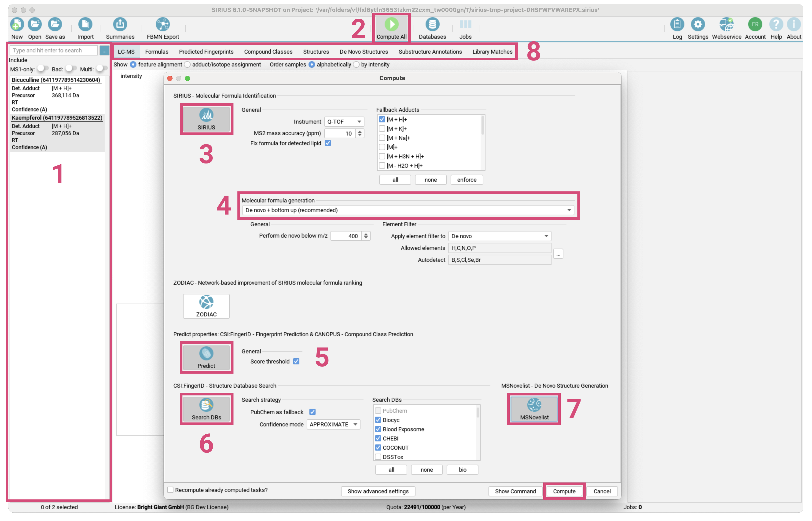
Task: Click the About info icon
Action: pyautogui.click(x=794, y=24)
